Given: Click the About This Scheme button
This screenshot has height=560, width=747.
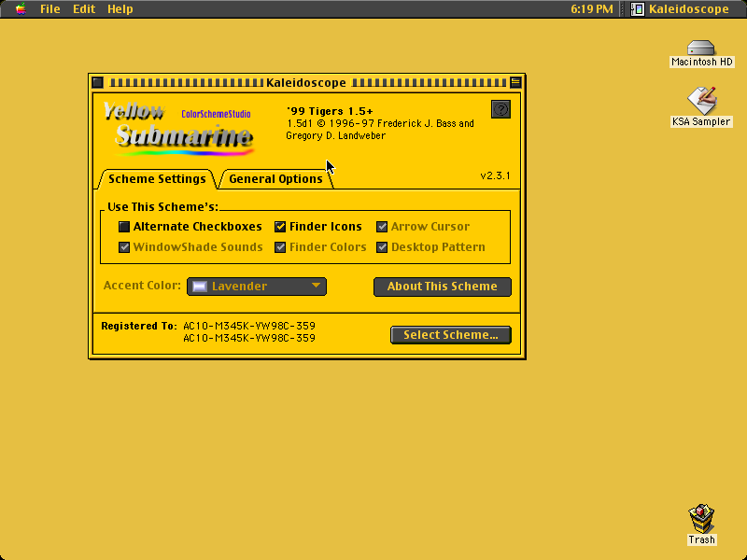Looking at the screenshot, I should [x=442, y=287].
